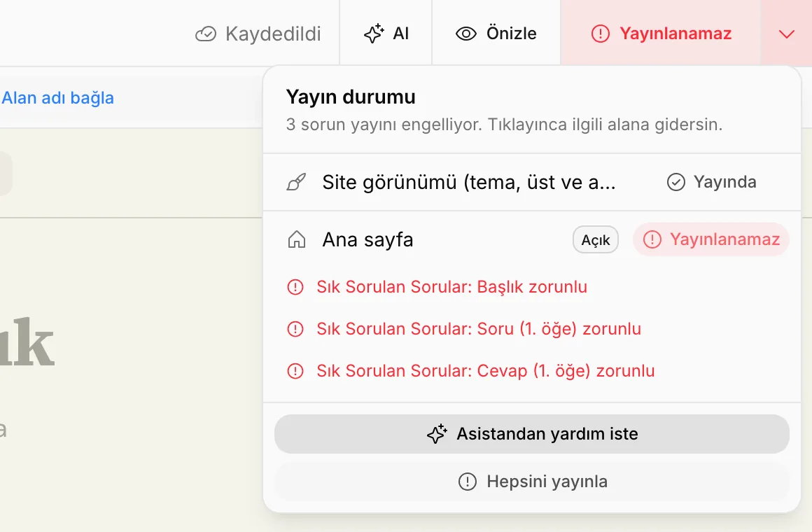This screenshot has height=532, width=812.
Task: Click the Yayında checkmark status
Action: 711,182
